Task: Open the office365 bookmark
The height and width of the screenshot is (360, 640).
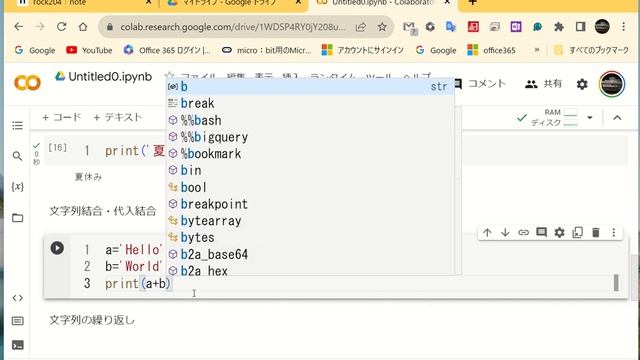Action: [491, 50]
